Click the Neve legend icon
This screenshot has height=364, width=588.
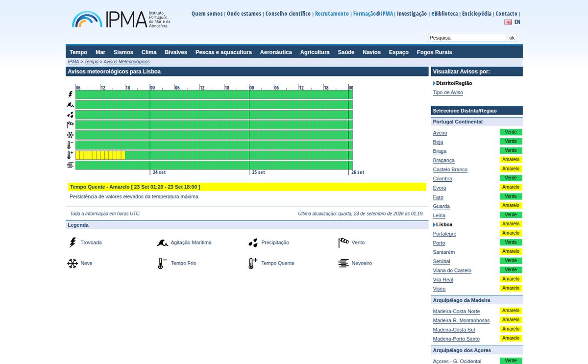pyautogui.click(x=73, y=264)
